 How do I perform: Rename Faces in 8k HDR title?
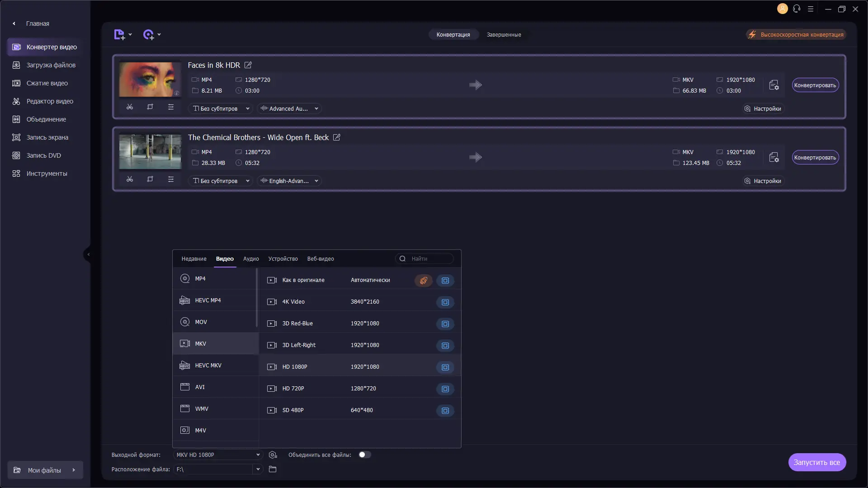(x=248, y=65)
